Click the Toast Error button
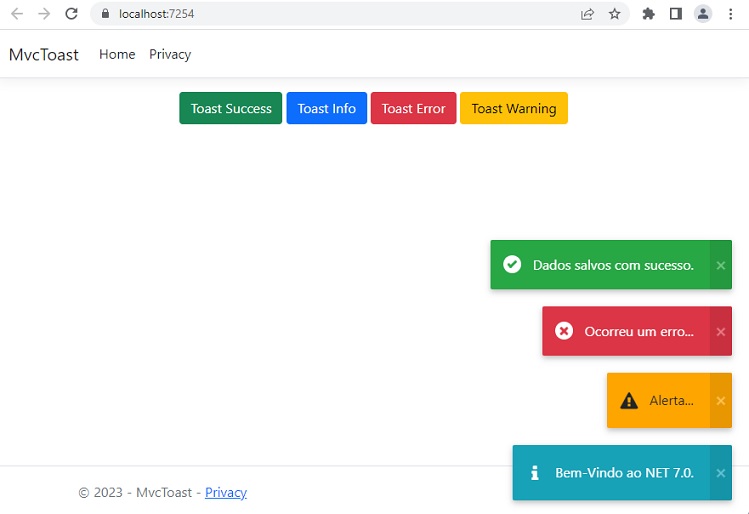This screenshot has width=749, height=514. [414, 108]
